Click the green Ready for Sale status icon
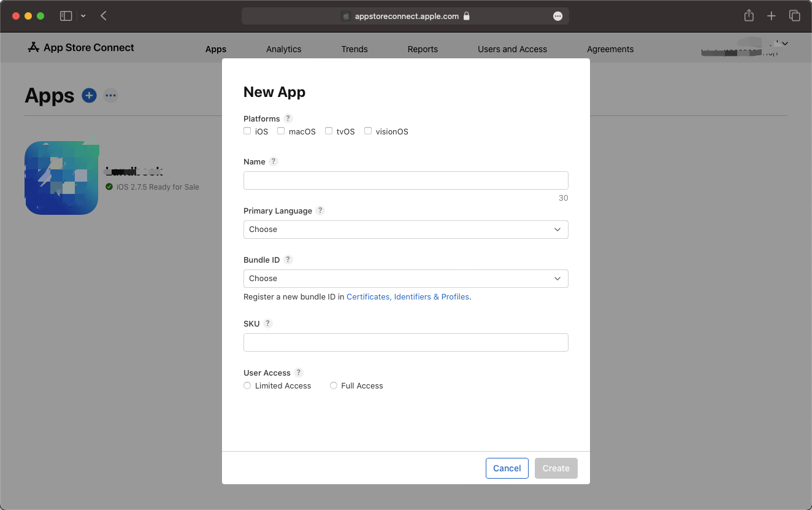 [x=109, y=187]
